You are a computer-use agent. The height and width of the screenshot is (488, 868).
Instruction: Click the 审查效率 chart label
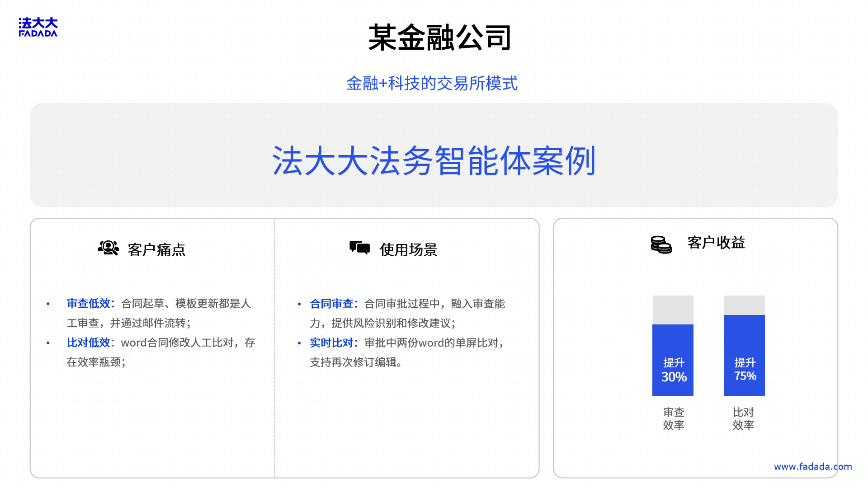(x=673, y=418)
